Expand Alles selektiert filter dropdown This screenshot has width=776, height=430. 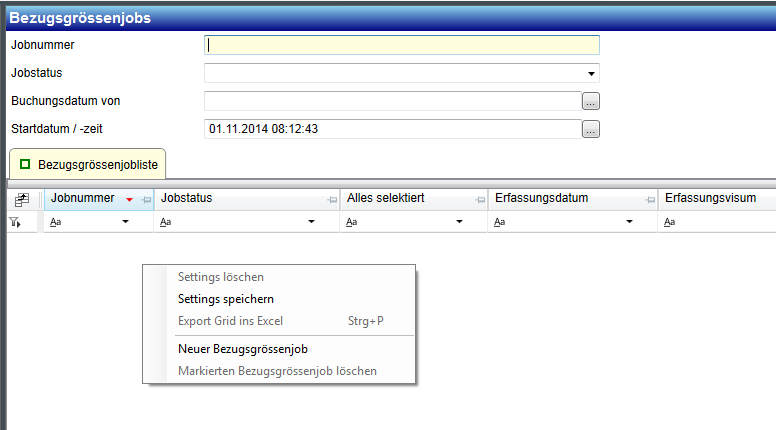click(x=459, y=222)
